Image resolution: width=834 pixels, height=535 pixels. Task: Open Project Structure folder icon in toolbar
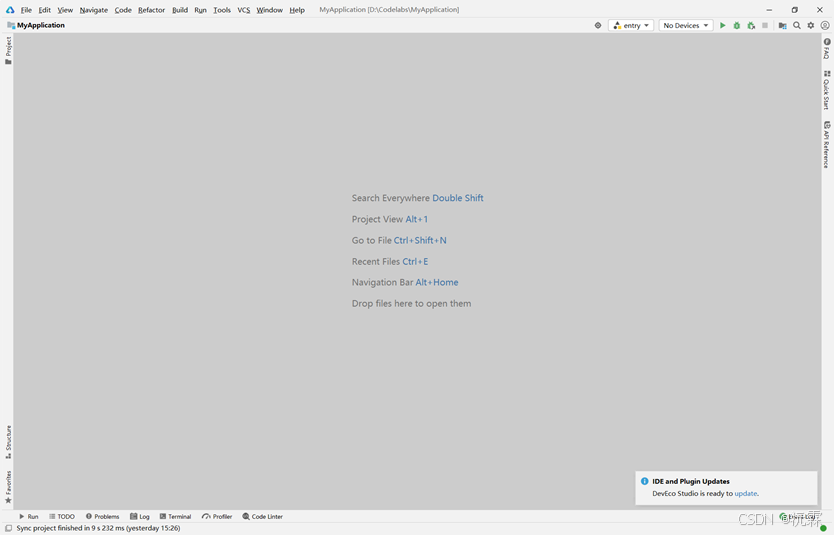click(782, 26)
